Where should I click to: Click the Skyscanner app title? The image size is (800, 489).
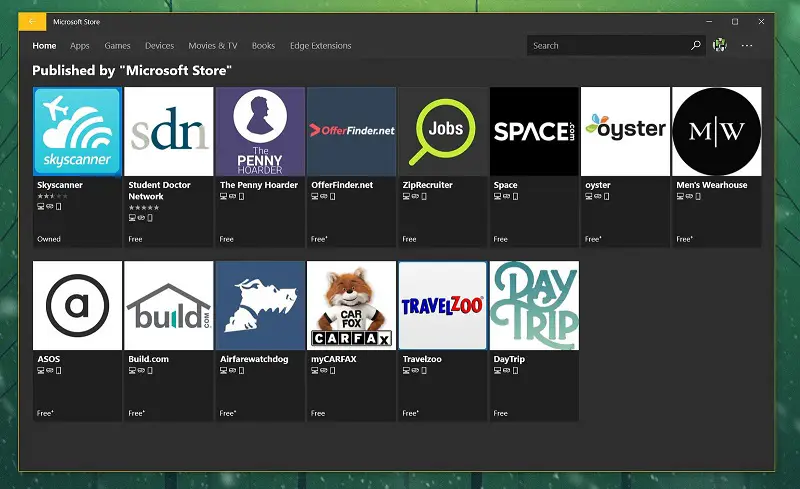pos(60,185)
